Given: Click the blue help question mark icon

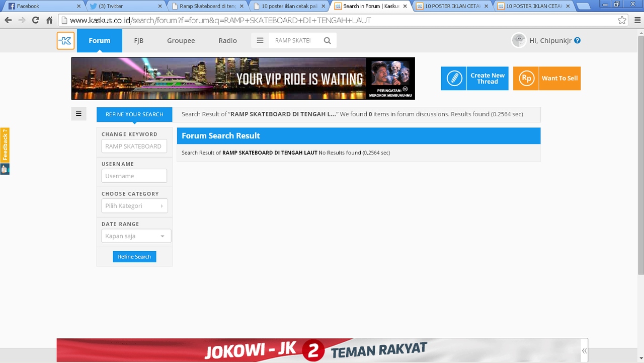Looking at the screenshot, I should coord(577,41).
